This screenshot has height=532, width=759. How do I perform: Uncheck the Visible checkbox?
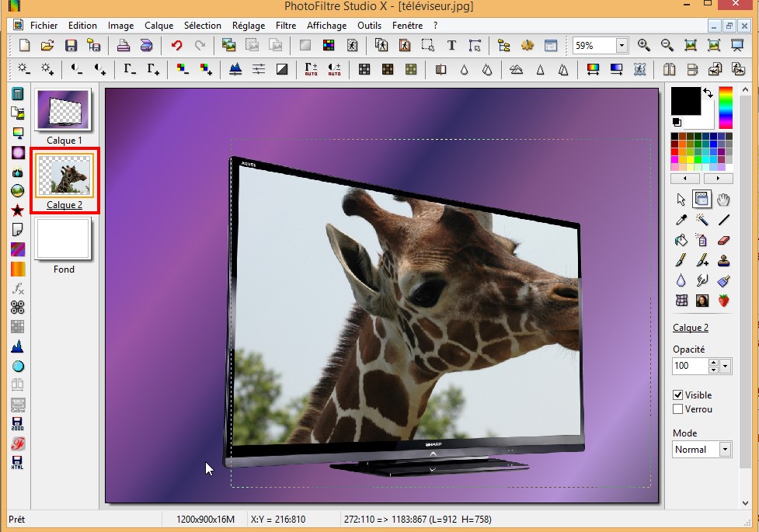point(678,395)
